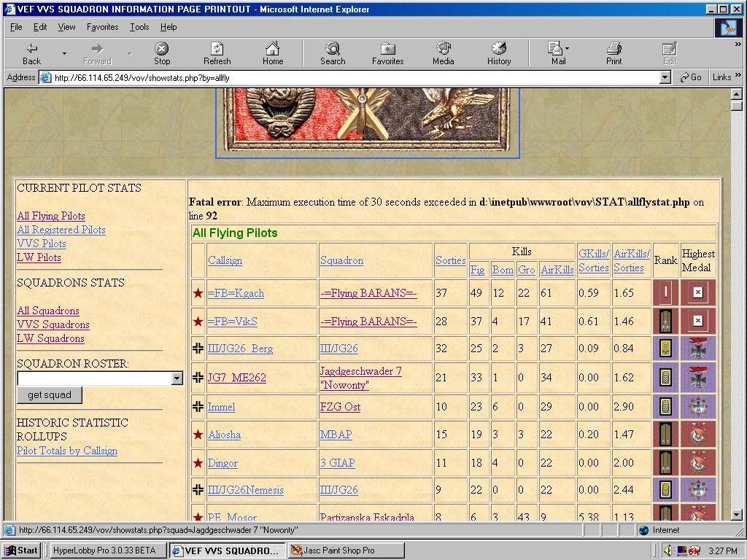The height and width of the screenshot is (560, 747).
Task: Open the Favorites menu
Action: pyautogui.click(x=102, y=27)
